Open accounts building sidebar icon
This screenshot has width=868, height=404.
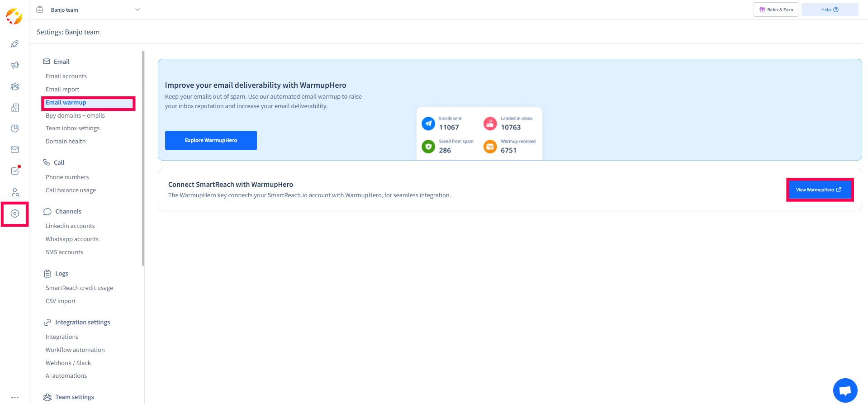pyautogui.click(x=15, y=107)
